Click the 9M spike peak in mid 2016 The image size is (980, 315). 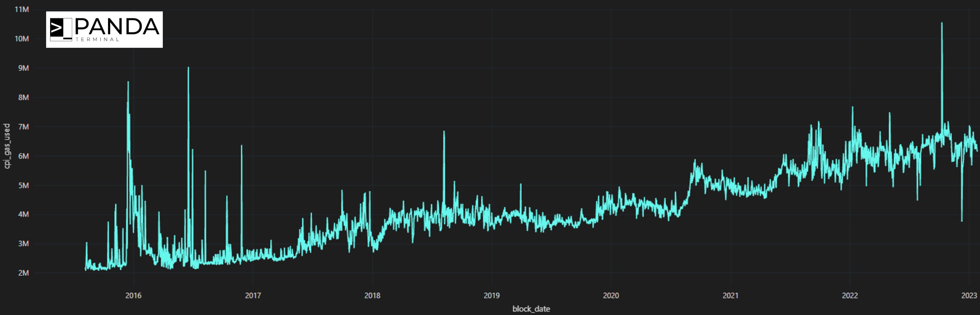click(188, 68)
